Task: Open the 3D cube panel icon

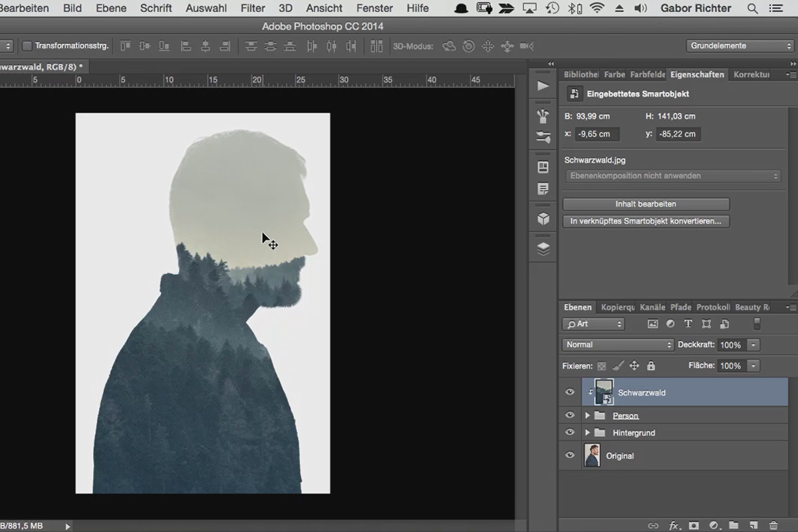Action: click(543, 219)
